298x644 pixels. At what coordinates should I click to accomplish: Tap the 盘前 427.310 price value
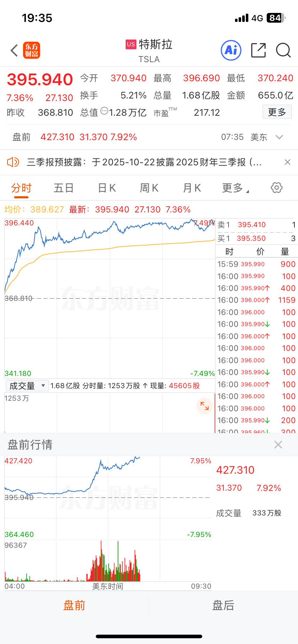(x=57, y=137)
